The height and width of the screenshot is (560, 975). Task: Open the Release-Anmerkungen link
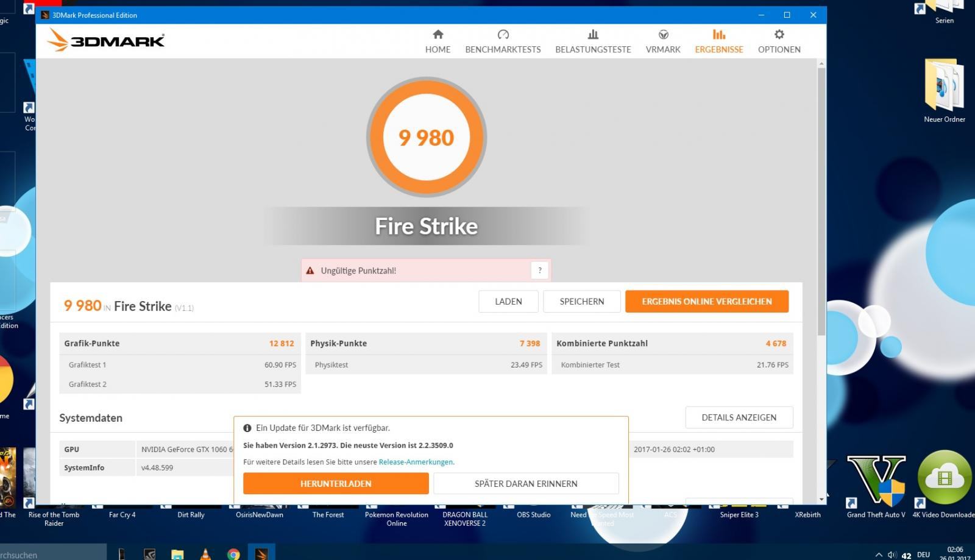tap(416, 462)
